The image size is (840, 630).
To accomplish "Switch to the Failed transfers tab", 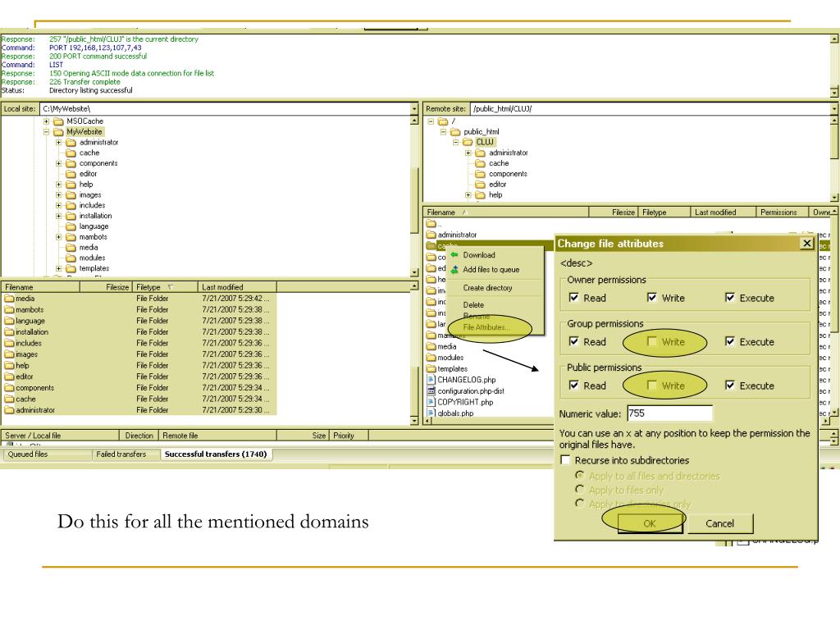I will (x=121, y=454).
